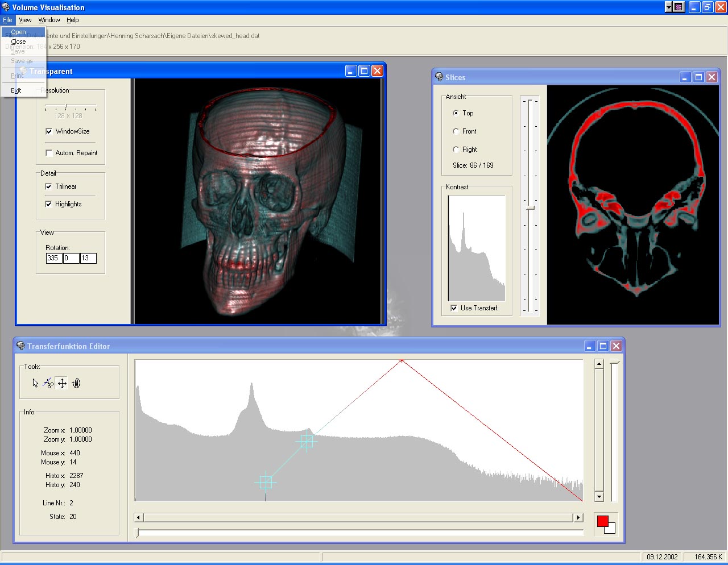Click the red foreground color swatch
Image resolution: width=728 pixels, height=565 pixels.
602,521
